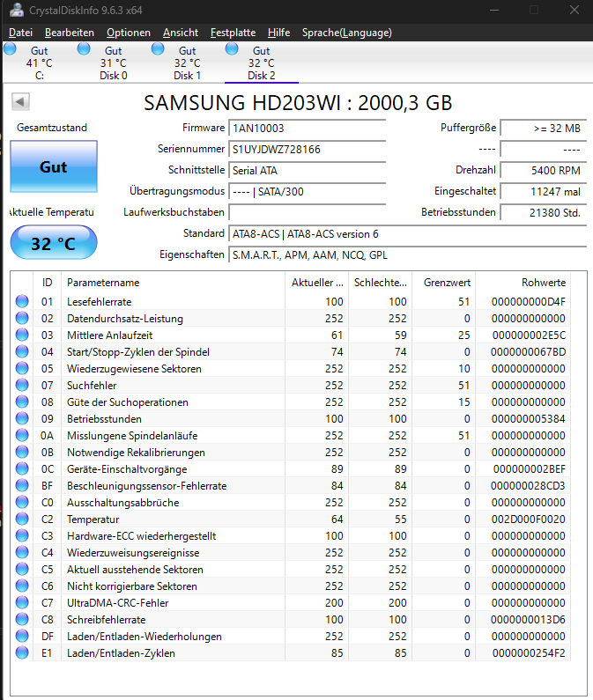Click the Grenzwert column header
593x700 pixels.
click(444, 282)
